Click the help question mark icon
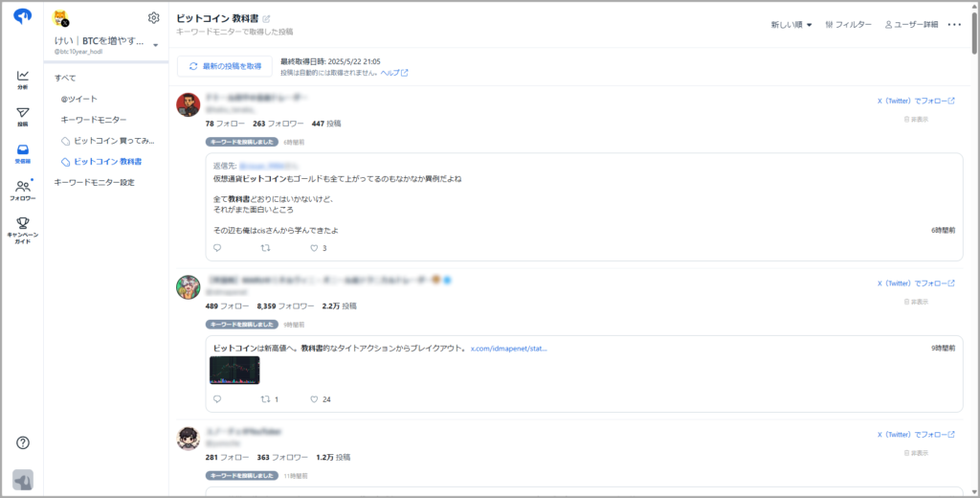This screenshot has height=498, width=980. pos(23,442)
